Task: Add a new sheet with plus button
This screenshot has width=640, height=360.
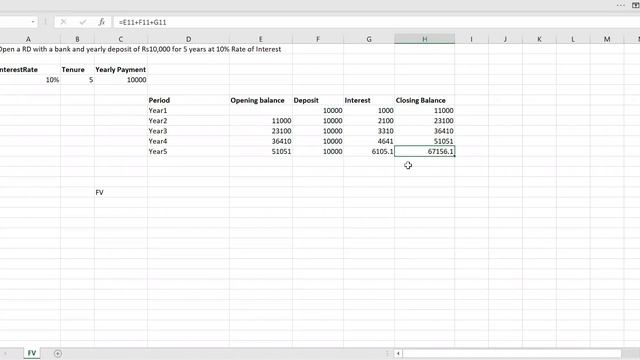Action: pos(58,353)
